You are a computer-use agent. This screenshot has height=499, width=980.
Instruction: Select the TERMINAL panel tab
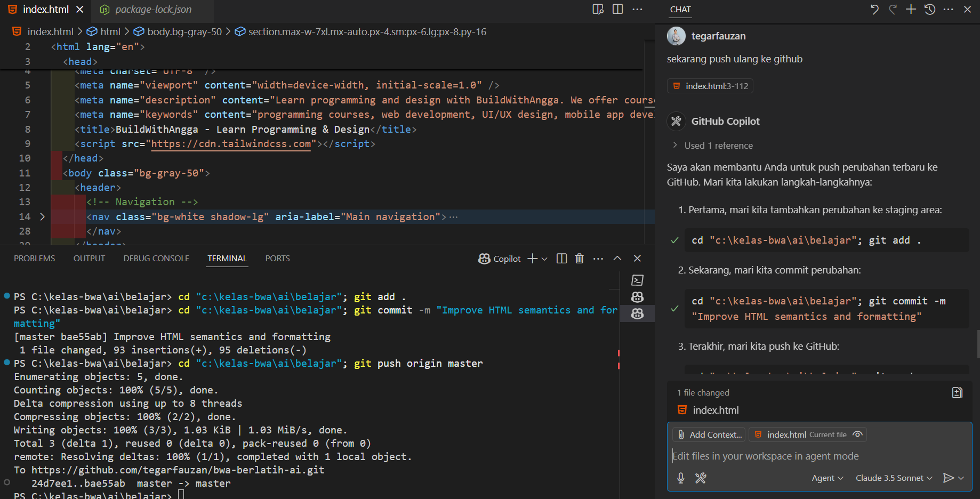(x=227, y=259)
